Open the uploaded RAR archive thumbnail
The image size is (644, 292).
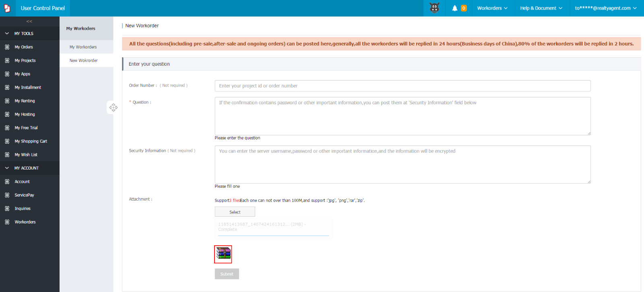pos(223,254)
